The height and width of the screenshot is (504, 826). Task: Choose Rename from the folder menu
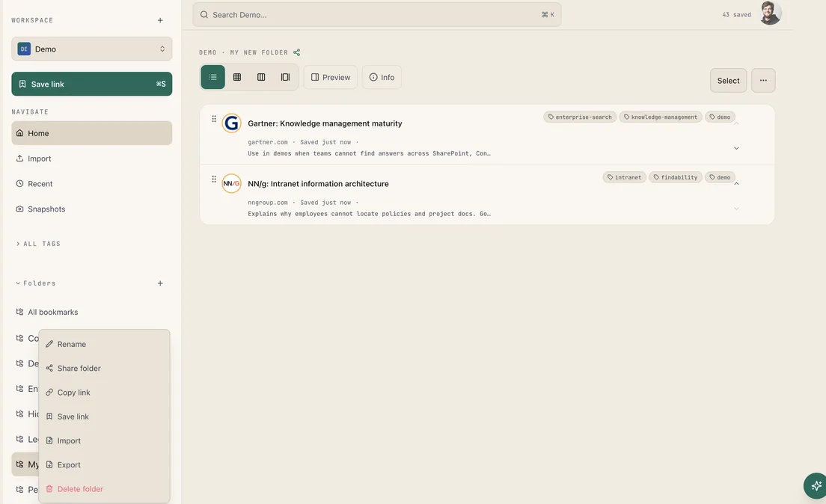[104, 344]
